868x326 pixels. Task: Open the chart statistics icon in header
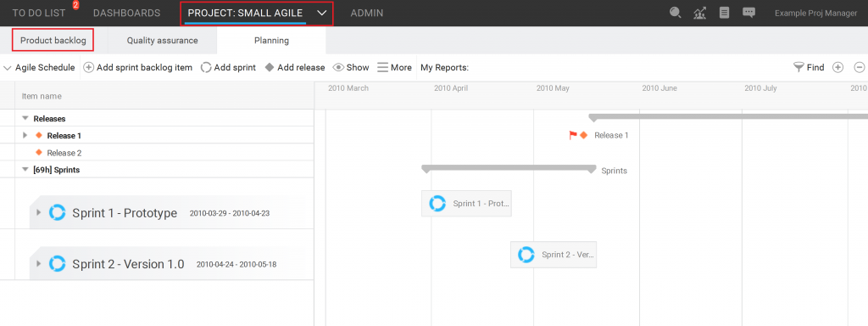[x=699, y=13]
